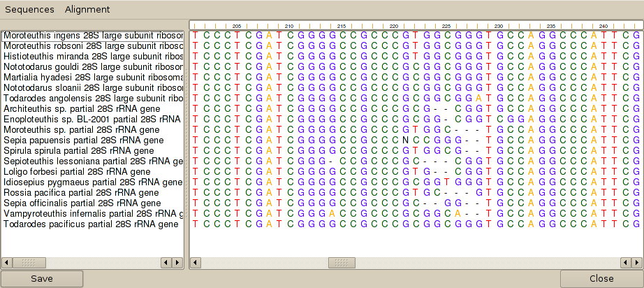Screen dimensions: 644x288
Task: Select Todarodes pacificus sequence at list bottom
Action: (91, 224)
